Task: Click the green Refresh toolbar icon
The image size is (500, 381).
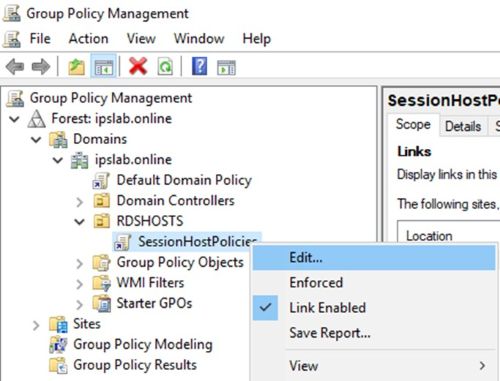Action: [x=165, y=66]
